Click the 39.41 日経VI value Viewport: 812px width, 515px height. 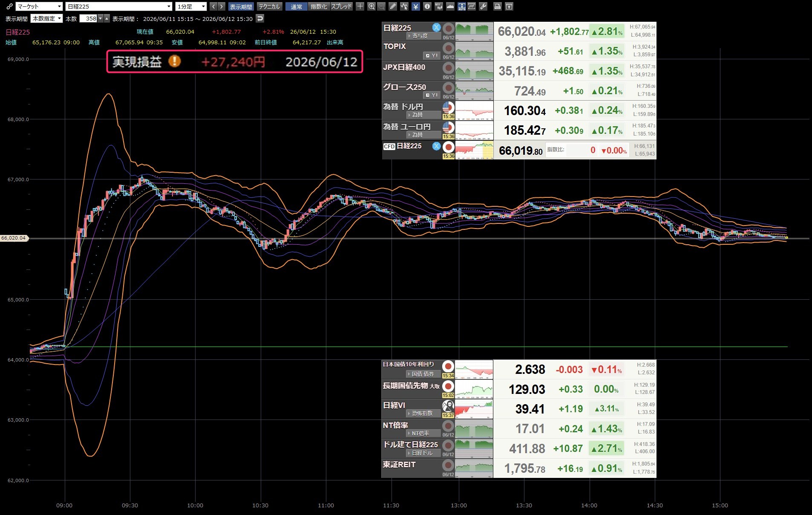coord(530,409)
